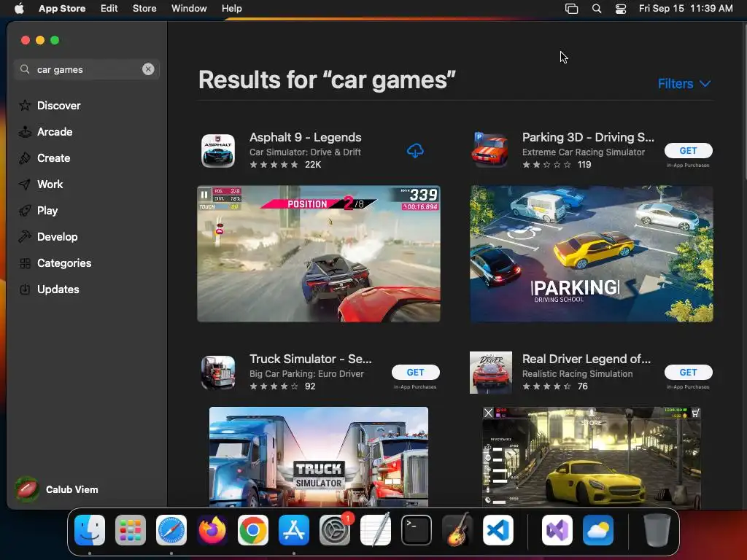Launch Google Chrome from the Dock

coord(253,530)
